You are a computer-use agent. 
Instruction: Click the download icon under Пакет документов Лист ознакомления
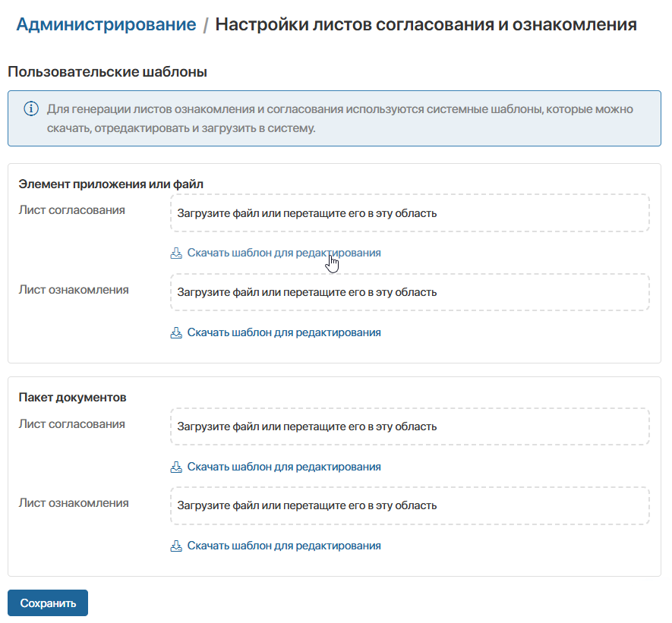tap(176, 546)
